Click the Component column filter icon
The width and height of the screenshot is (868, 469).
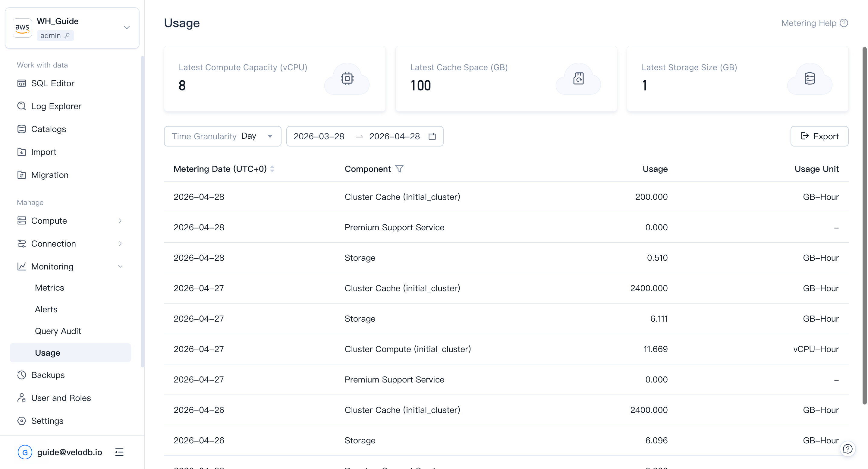(399, 169)
